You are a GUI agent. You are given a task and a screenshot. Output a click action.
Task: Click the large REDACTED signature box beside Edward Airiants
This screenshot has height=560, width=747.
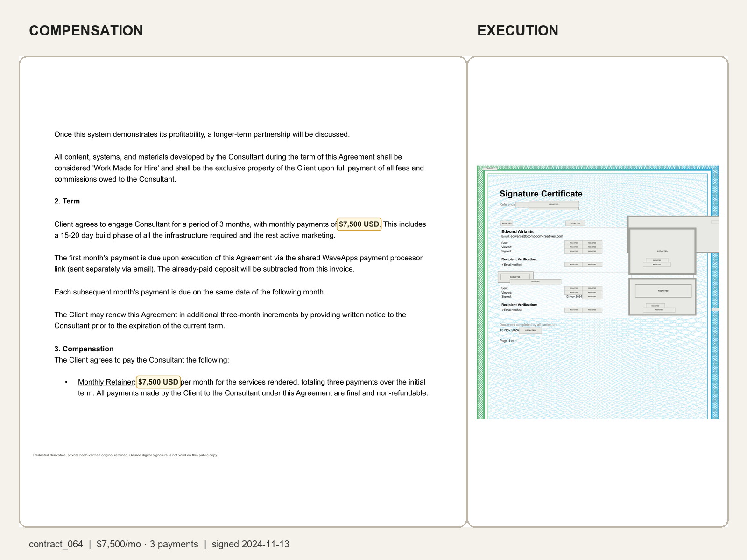click(662, 251)
